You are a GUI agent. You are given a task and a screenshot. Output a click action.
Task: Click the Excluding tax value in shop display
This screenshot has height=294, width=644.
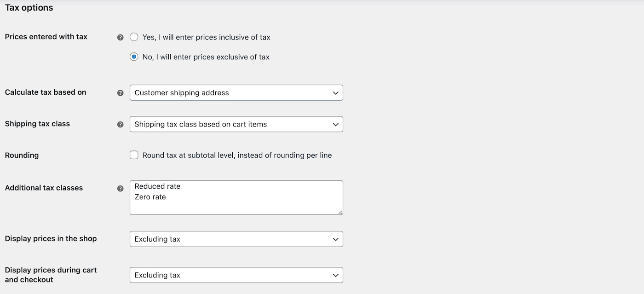point(157,239)
